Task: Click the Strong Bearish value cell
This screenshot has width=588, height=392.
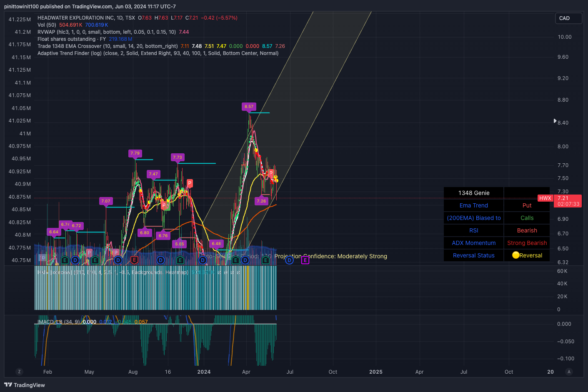Action: (527, 243)
